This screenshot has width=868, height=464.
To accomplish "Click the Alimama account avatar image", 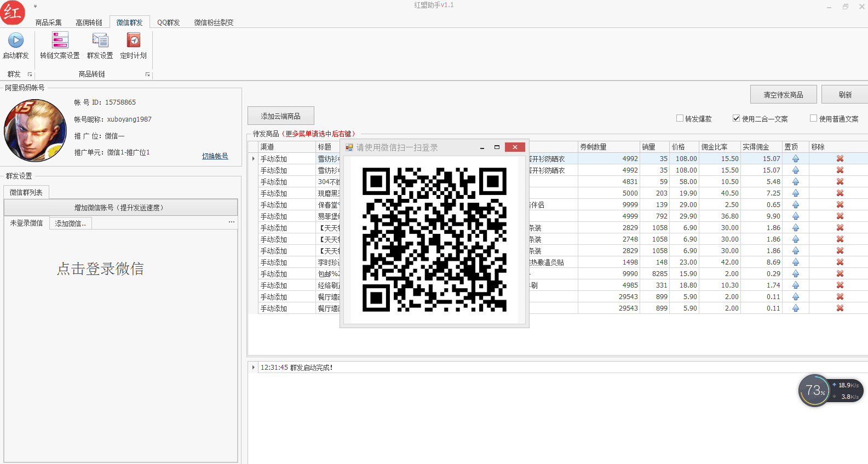I will pos(35,130).
